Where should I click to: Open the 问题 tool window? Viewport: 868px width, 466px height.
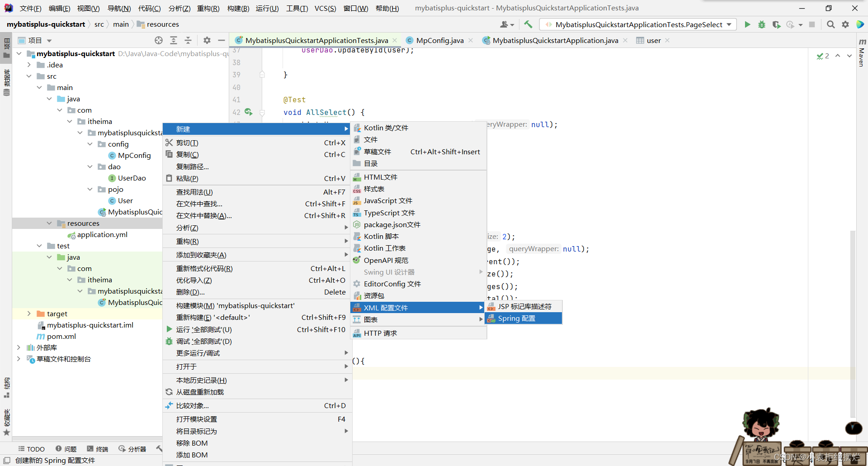click(x=66, y=449)
